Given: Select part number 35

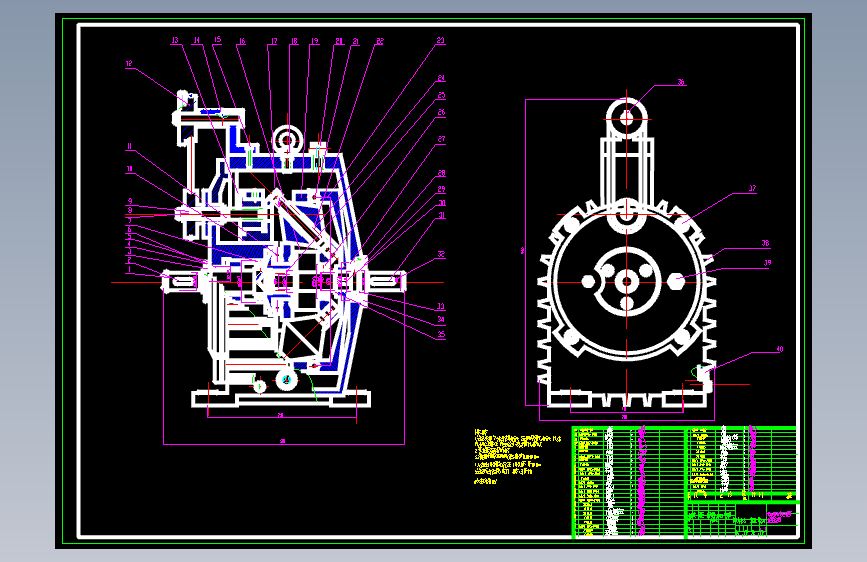Looking at the screenshot, I should click(441, 335).
